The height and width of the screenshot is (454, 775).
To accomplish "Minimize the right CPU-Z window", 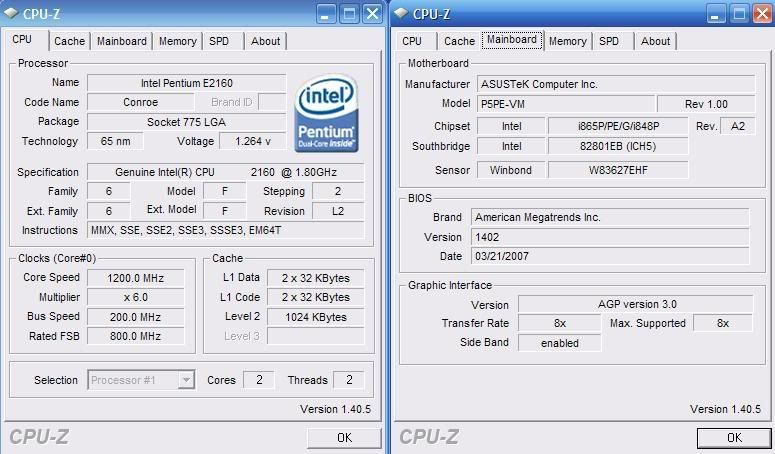I will (x=715, y=14).
